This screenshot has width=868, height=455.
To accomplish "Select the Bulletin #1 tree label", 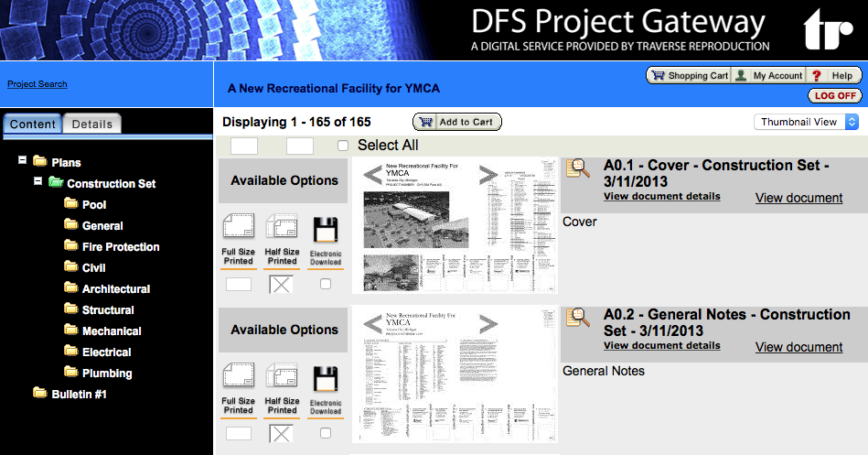I will 80,394.
